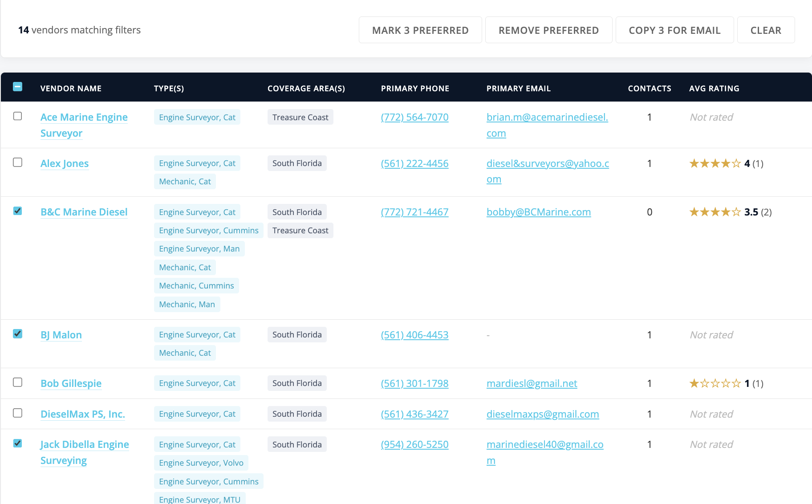This screenshot has width=812, height=504.
Task: Click the 'Not rated' text for DieselMax PS
Action: pyautogui.click(x=711, y=414)
